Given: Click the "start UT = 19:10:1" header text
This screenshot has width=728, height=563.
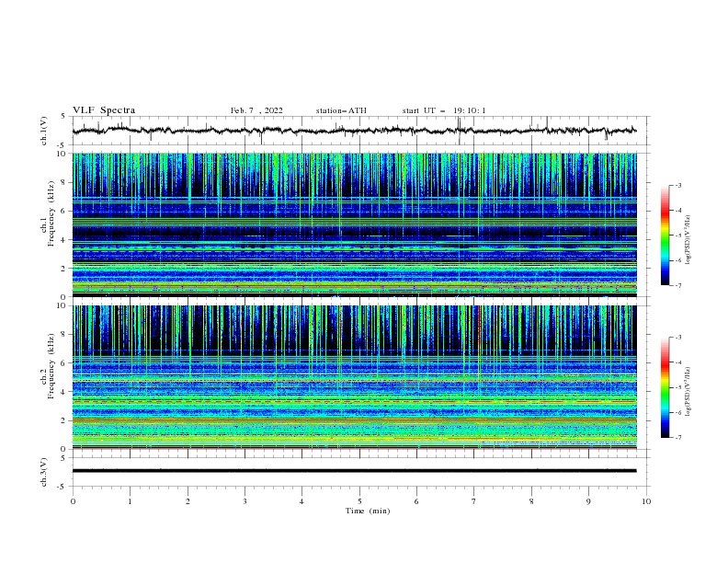Looking at the screenshot, I should point(444,110).
